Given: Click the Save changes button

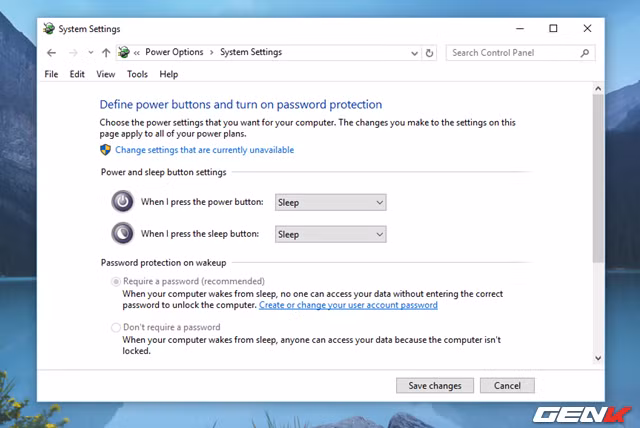Looking at the screenshot, I should (x=434, y=385).
